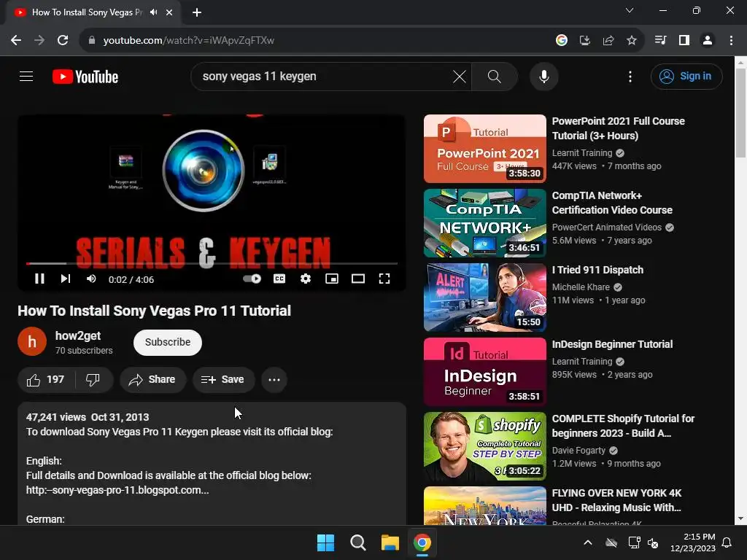Start voice search with microphone
The width and height of the screenshot is (747, 560).
544,76
